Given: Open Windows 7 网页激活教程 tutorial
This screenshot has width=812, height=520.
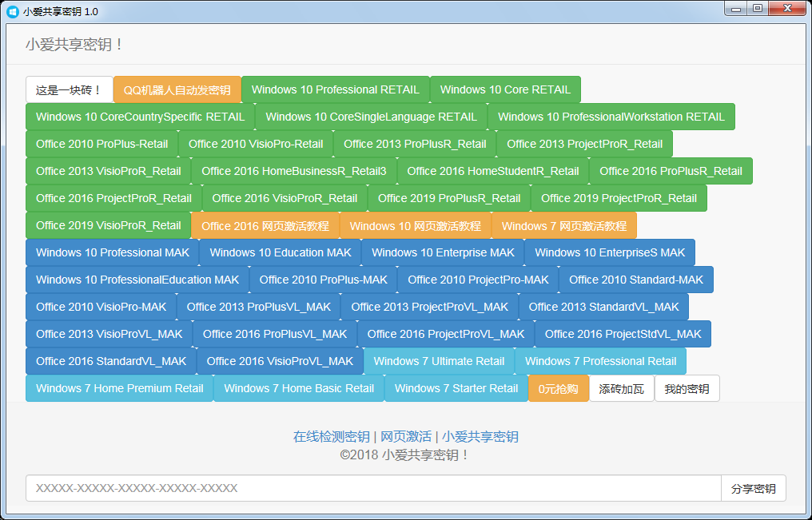Looking at the screenshot, I should coord(563,226).
